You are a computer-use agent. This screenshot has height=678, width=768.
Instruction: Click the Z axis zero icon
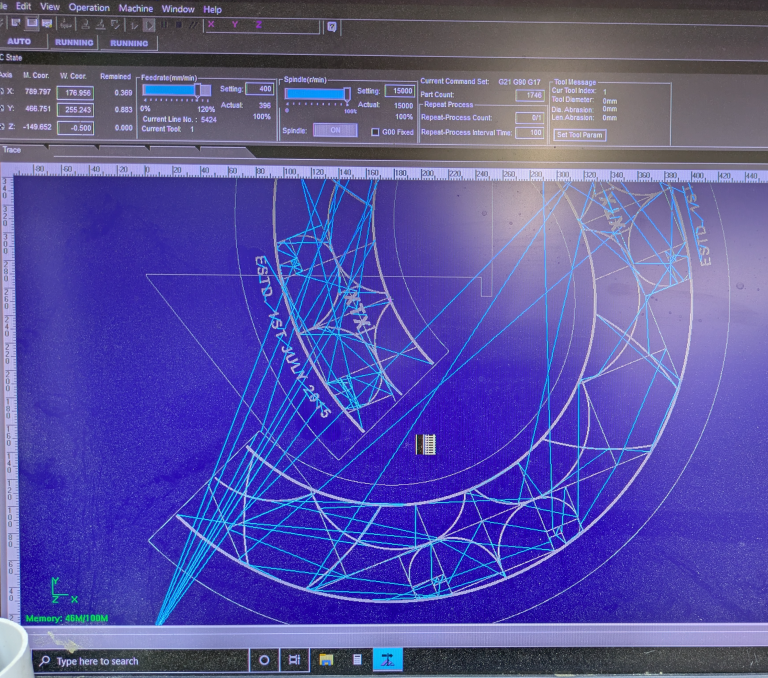[x=2, y=127]
